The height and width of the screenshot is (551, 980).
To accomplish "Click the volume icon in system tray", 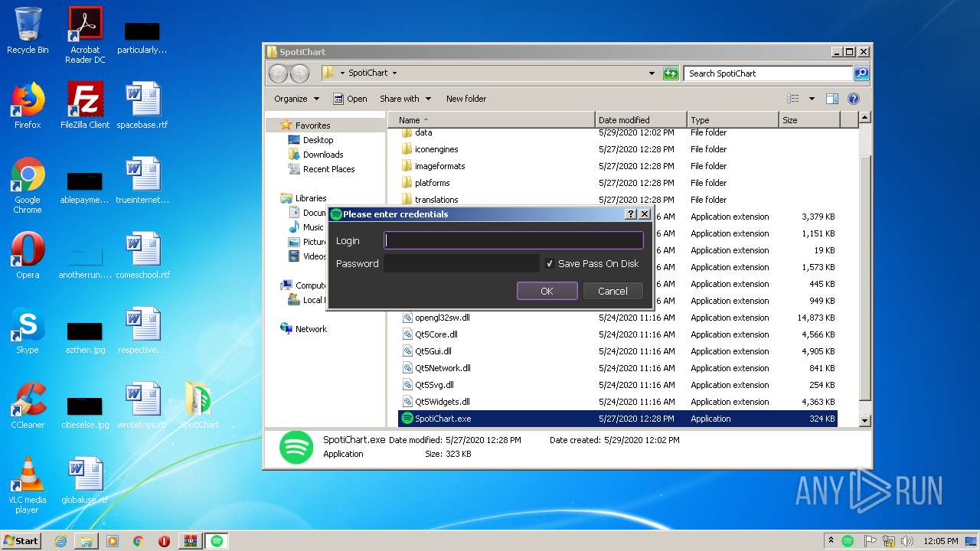I will pos(906,540).
